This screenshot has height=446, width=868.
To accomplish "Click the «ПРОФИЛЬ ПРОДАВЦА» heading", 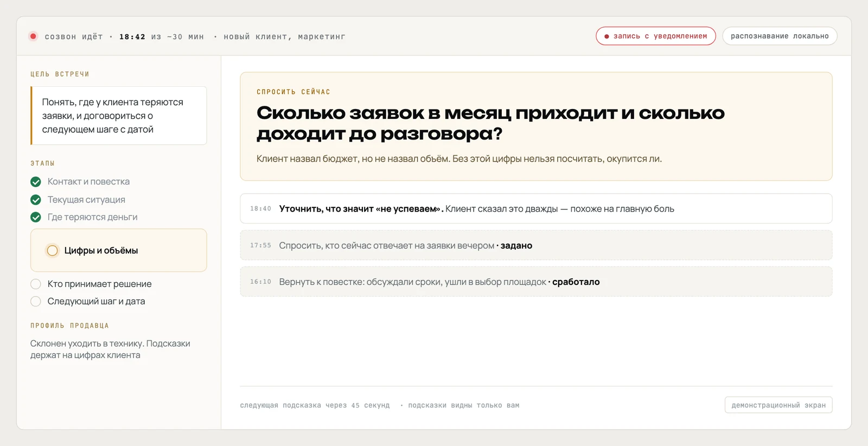I will tap(69, 326).
